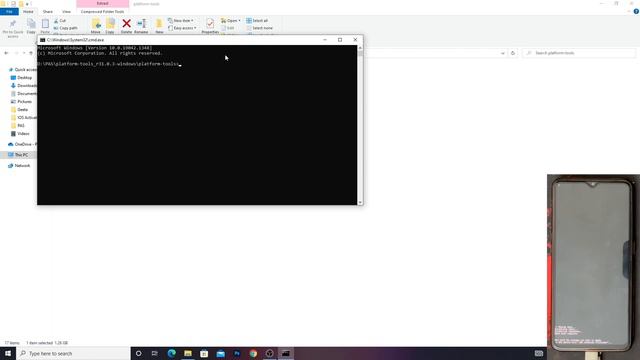Viewport: 640px width, 360px height.
Task: Open the Geeta folder in sidebar
Action: 20,109
